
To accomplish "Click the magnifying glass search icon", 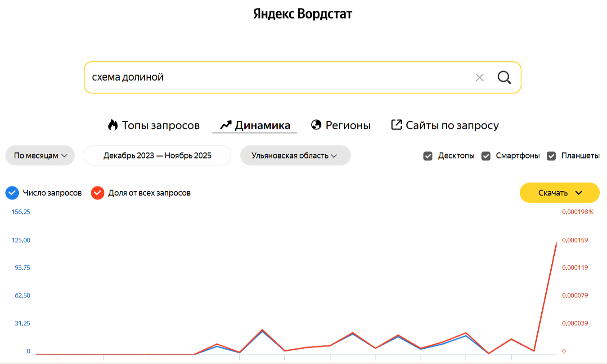I will pyautogui.click(x=504, y=78).
